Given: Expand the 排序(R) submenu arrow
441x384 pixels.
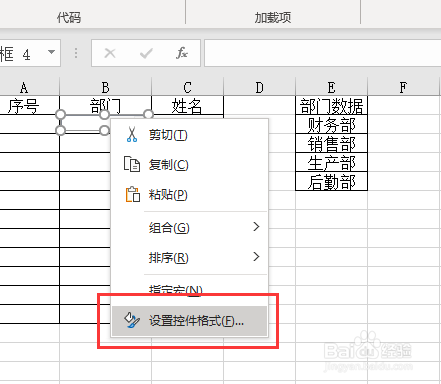Looking at the screenshot, I should pos(256,257).
